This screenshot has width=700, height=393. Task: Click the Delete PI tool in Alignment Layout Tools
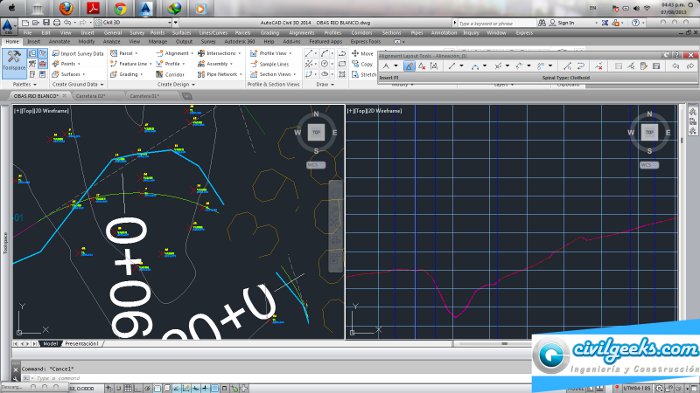pyautogui.click(x=422, y=67)
